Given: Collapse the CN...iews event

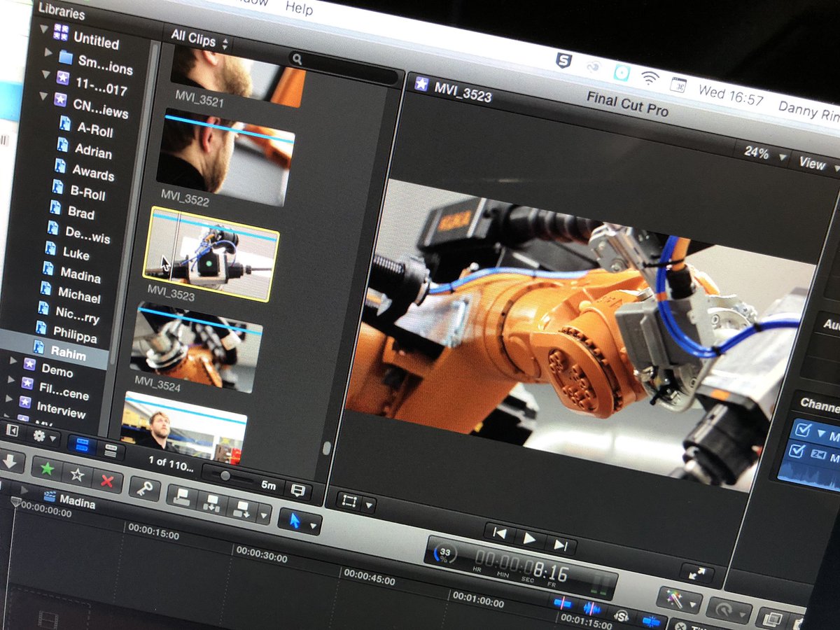Looking at the screenshot, I should pos(43,97).
